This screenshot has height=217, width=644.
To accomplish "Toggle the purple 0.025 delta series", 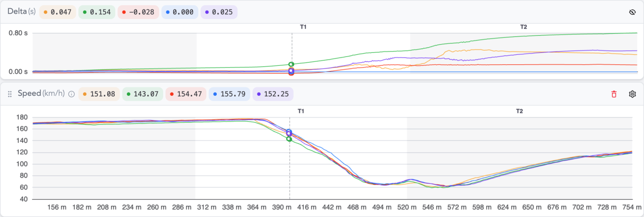I will (219, 12).
